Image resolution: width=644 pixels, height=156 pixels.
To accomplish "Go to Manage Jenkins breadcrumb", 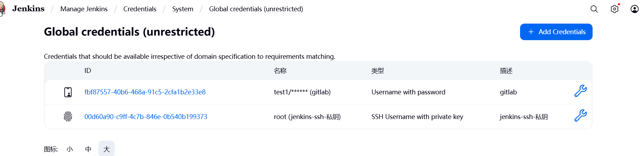I will coord(84,9).
